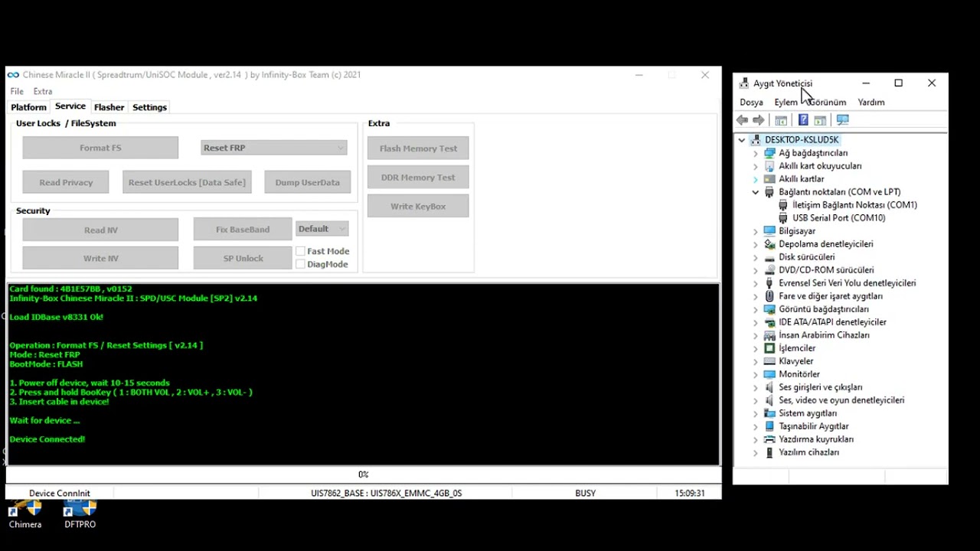Image resolution: width=980 pixels, height=551 pixels.
Task: Click the Ses girişleri ve çıkışları speaker icon
Action: tap(769, 387)
